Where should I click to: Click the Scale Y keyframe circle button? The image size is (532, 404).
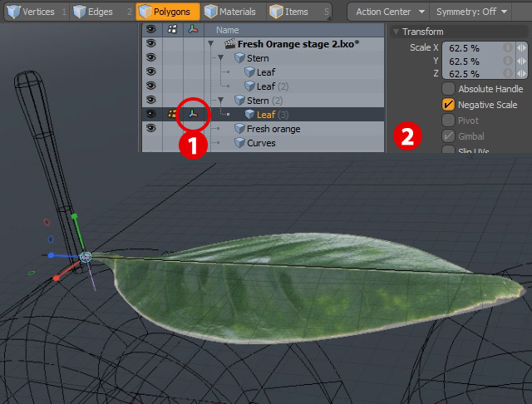tap(508, 61)
